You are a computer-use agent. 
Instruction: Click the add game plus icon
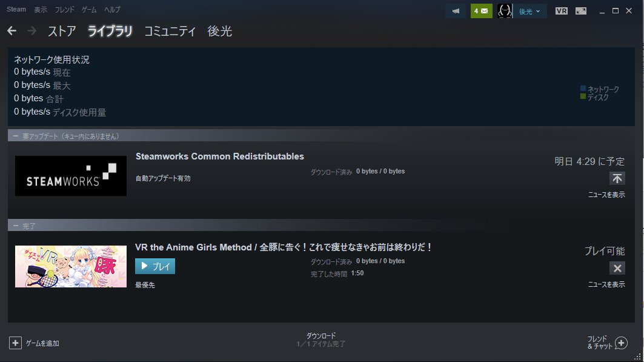click(15, 343)
